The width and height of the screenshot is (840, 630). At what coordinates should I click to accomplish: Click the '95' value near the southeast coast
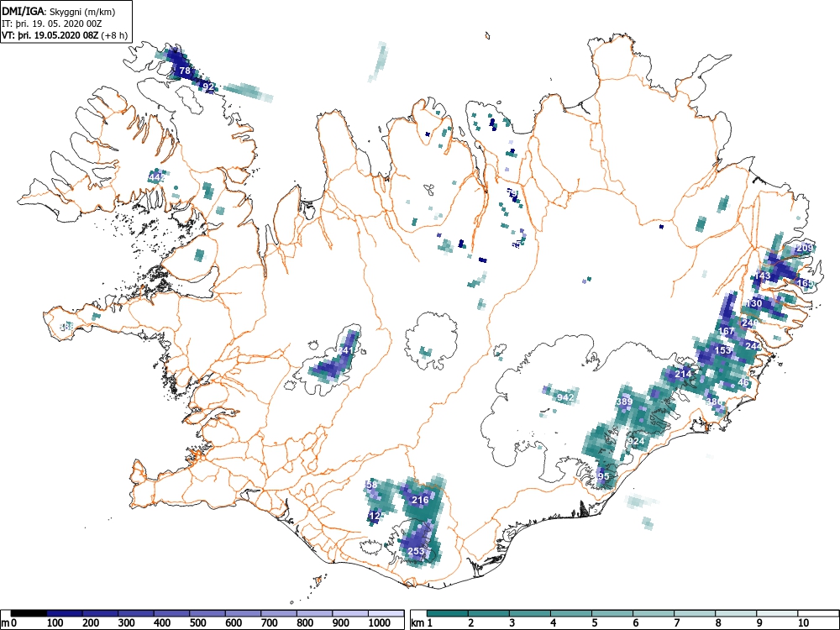[x=604, y=476]
